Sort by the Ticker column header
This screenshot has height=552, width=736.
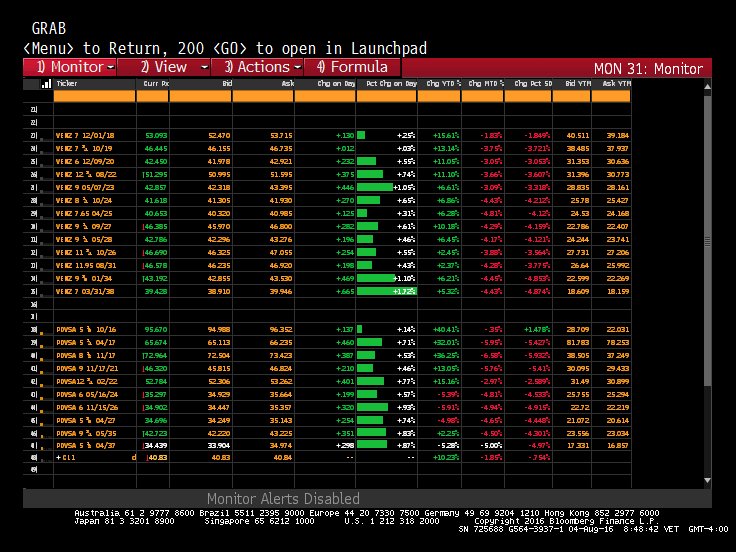(67, 84)
